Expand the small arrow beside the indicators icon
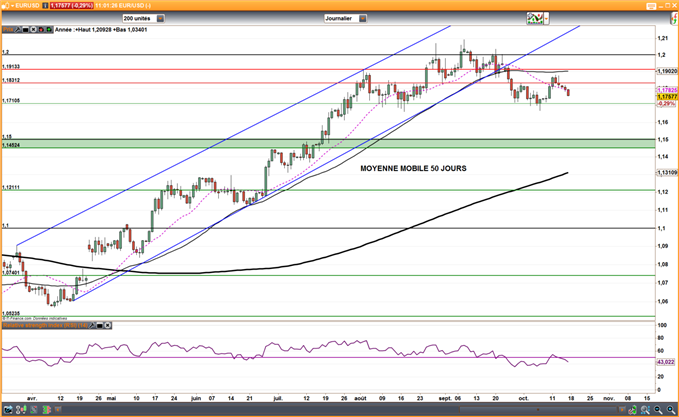The height and width of the screenshot is (417, 679). tap(546, 19)
